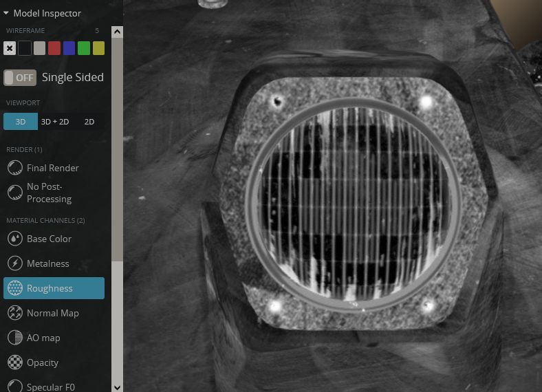
Task: Click the VIEWPORT section heading
Action: 23,102
